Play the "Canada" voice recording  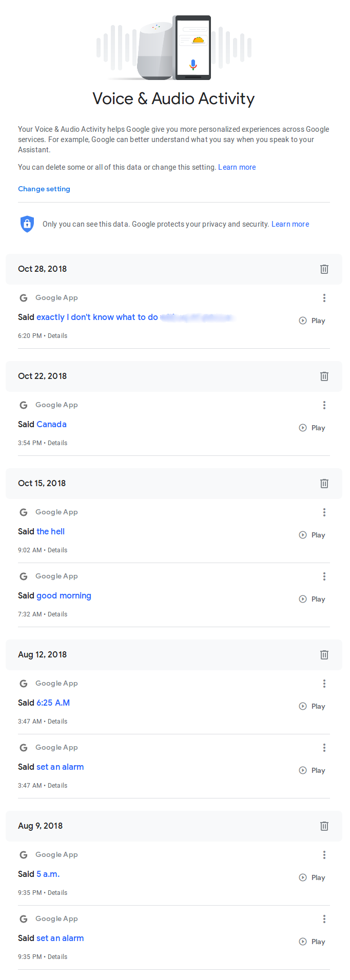tap(313, 428)
